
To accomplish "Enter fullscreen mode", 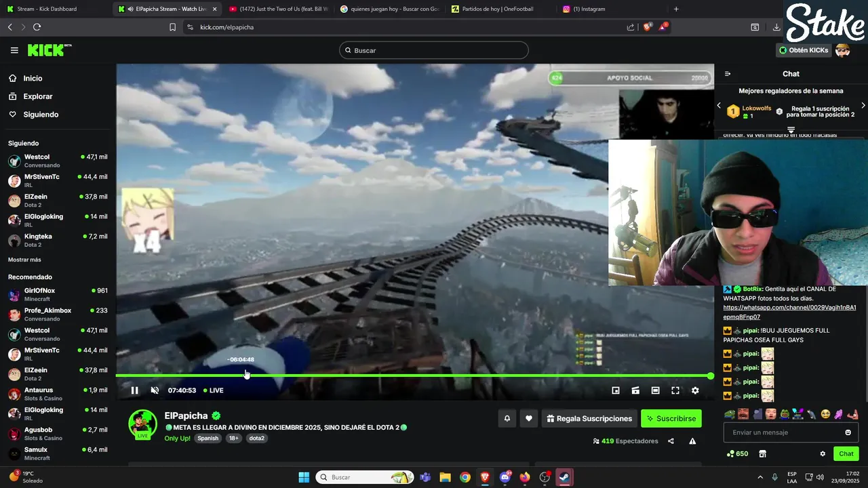I will [675, 390].
